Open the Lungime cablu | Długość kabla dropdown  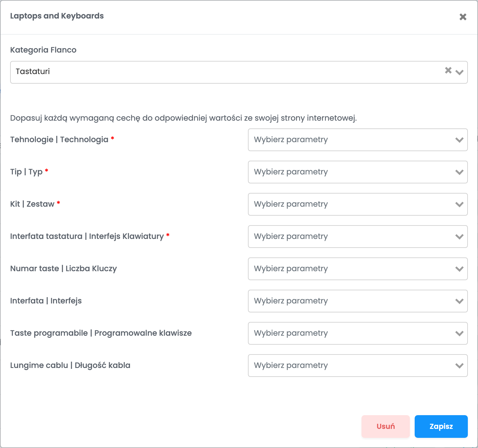358,366
